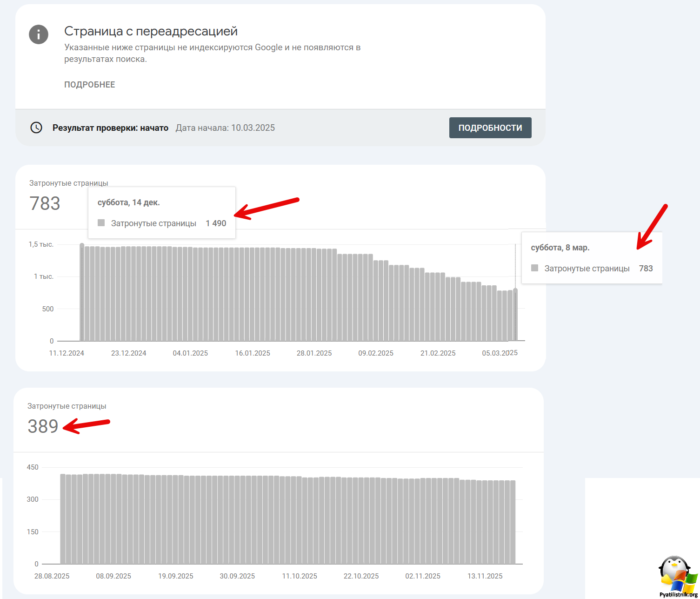Viewport: 700px width, 599px height.
Task: Click the "Дата начала: 10.03.2025" text
Action: (x=225, y=128)
